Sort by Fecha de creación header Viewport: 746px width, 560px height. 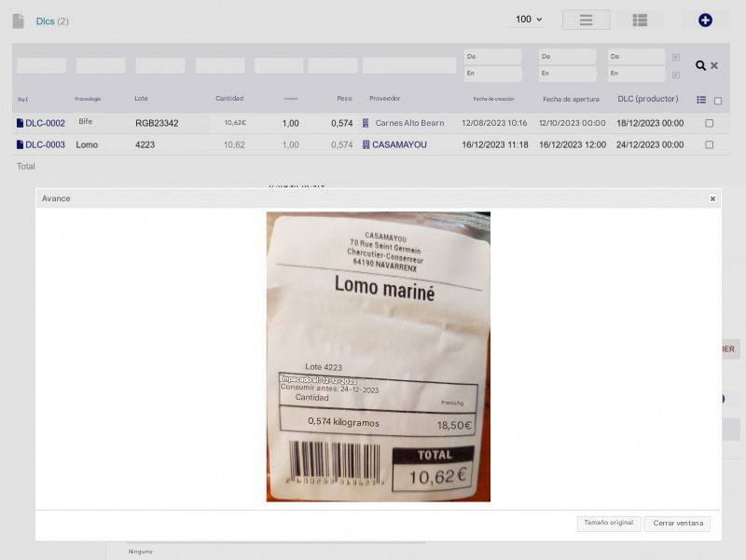[493, 99]
